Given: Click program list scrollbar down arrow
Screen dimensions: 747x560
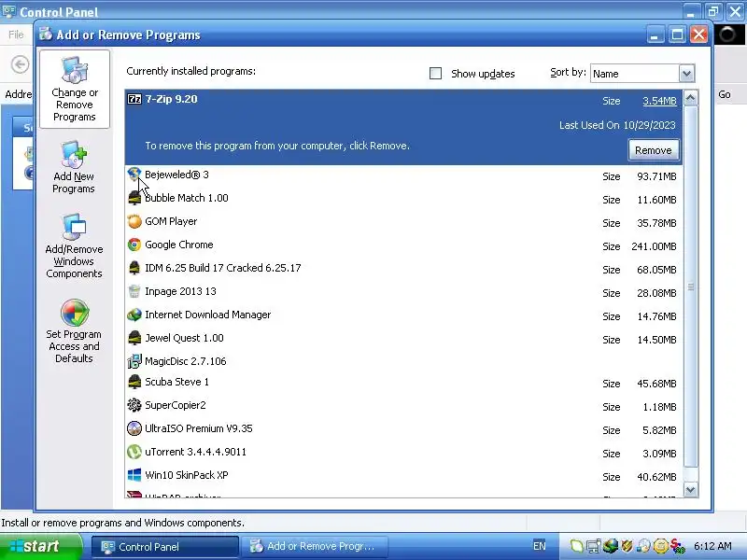Looking at the screenshot, I should [x=690, y=489].
